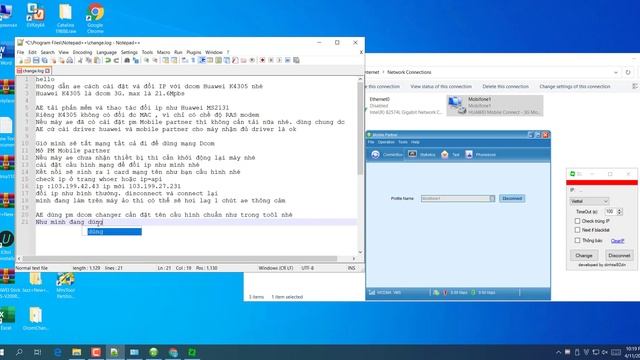The image size is (640, 360).
Task: Click the TimeOut spinner arrows
Action: pyautogui.click(x=620, y=211)
